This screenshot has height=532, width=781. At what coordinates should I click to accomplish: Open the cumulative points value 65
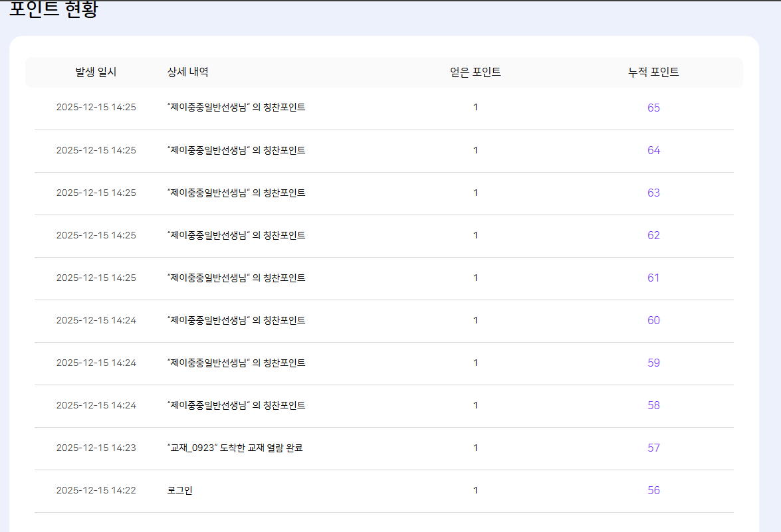[653, 108]
